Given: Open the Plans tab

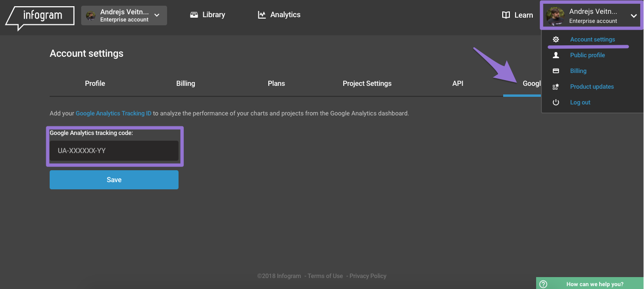Looking at the screenshot, I should point(276,83).
